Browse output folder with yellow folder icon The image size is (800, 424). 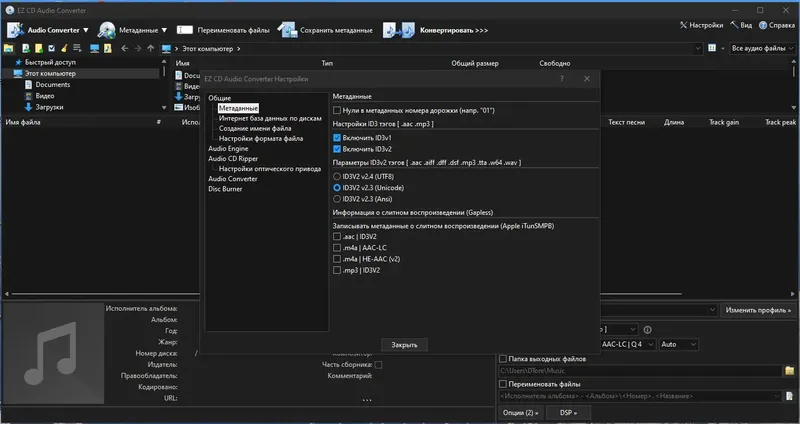coord(790,371)
